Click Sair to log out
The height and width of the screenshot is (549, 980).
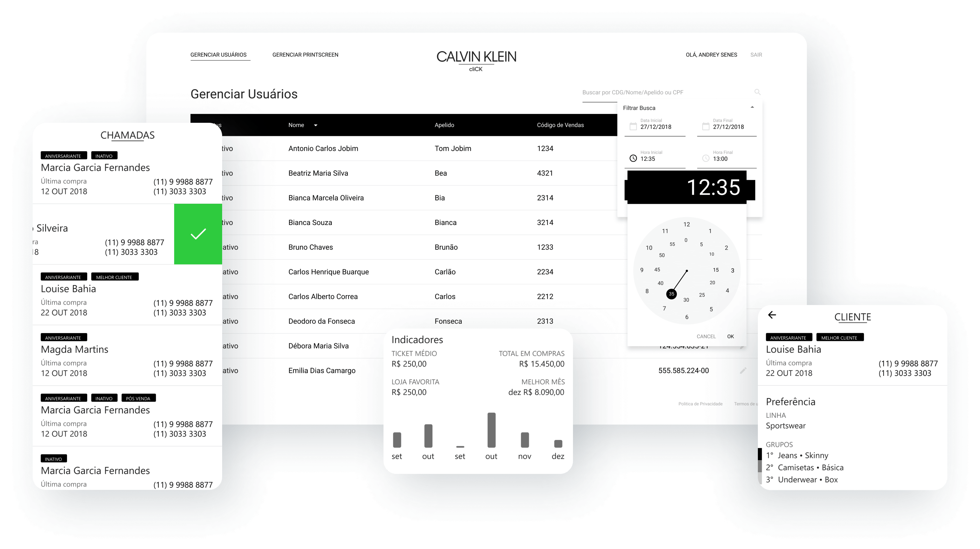[756, 55]
